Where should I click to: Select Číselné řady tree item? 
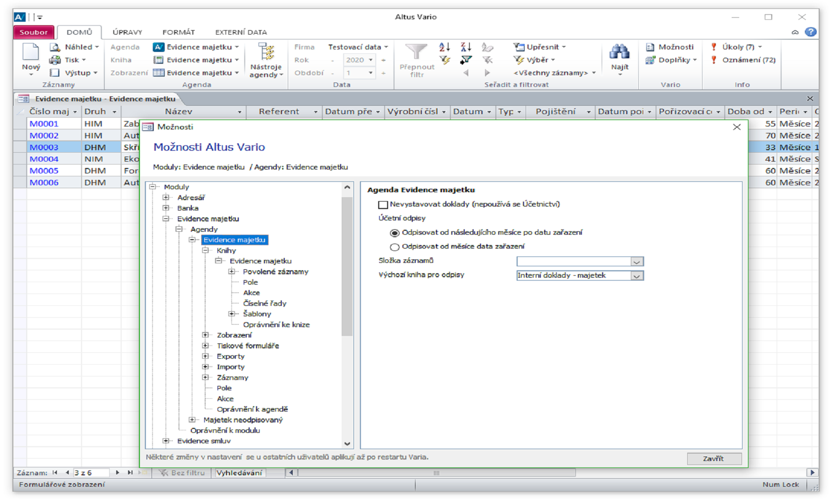click(x=264, y=303)
